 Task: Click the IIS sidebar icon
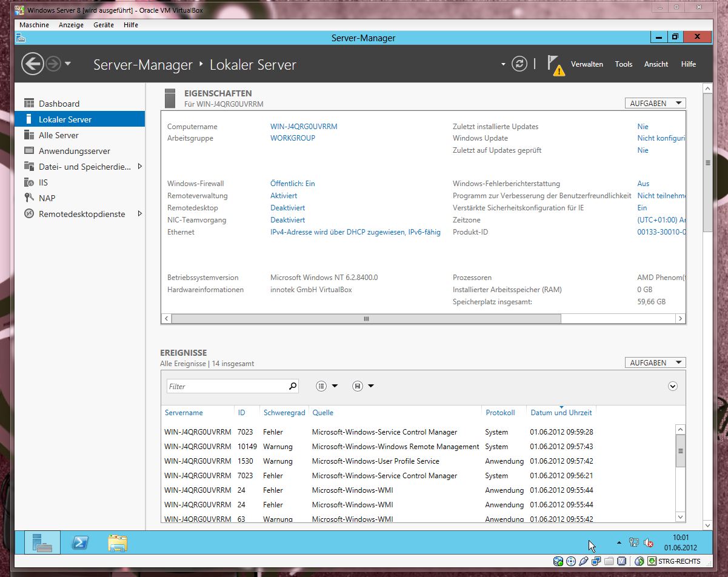coord(28,182)
